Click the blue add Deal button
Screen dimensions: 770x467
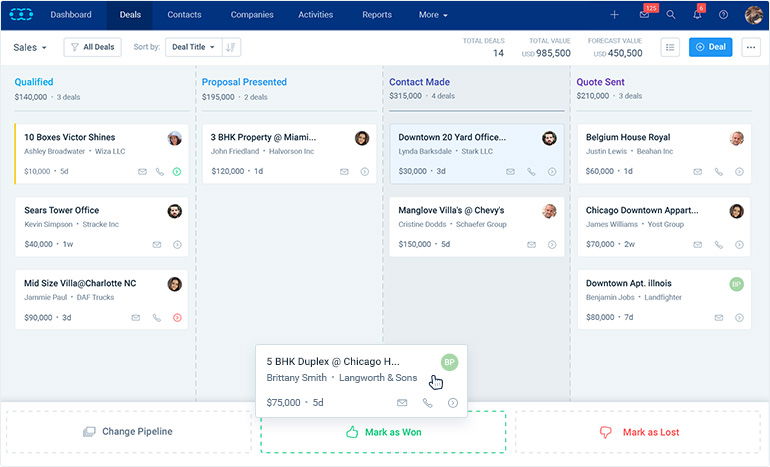(x=710, y=47)
